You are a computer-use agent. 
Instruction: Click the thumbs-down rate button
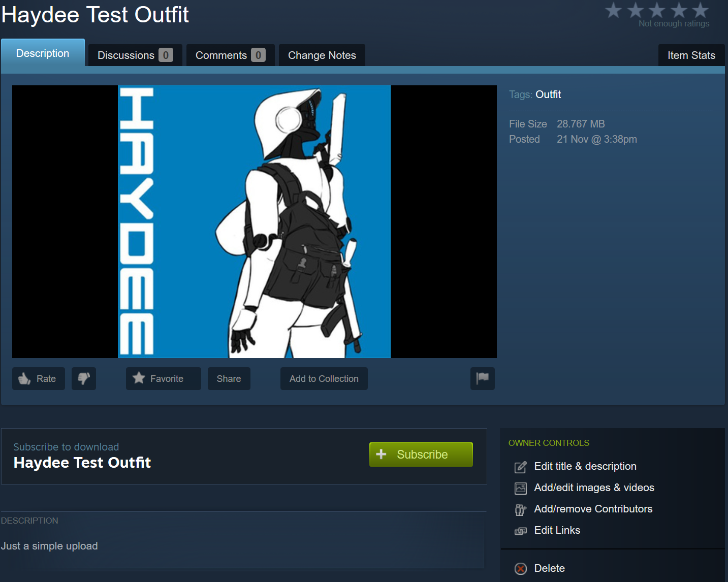pyautogui.click(x=84, y=378)
